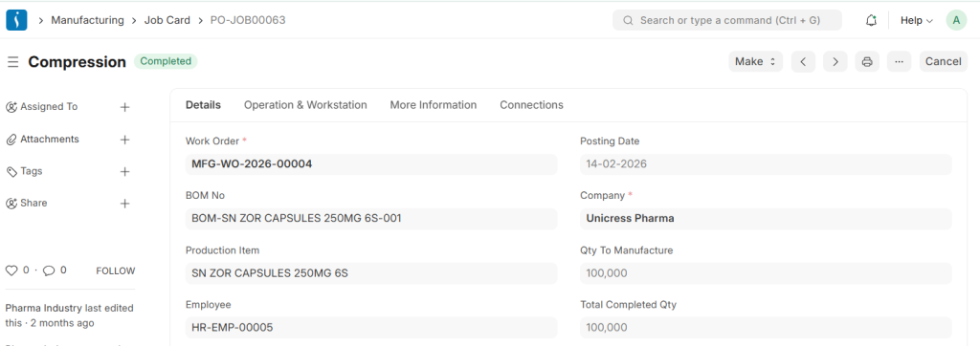980x346 pixels.
Task: Follow this document
Action: [116, 271]
